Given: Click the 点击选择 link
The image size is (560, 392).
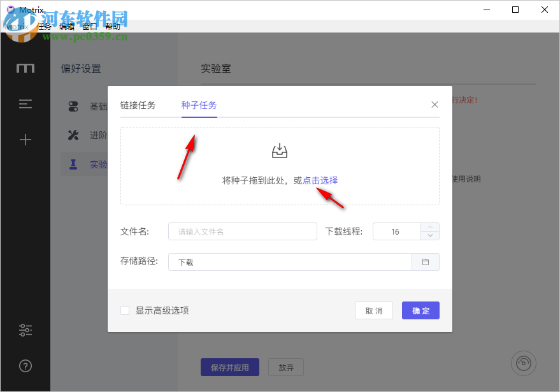Looking at the screenshot, I should pos(320,180).
